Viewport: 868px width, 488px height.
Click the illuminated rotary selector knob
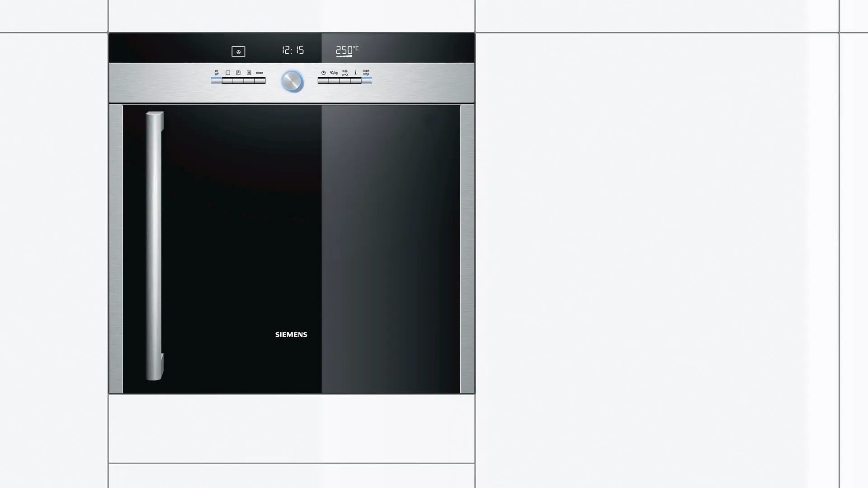292,81
